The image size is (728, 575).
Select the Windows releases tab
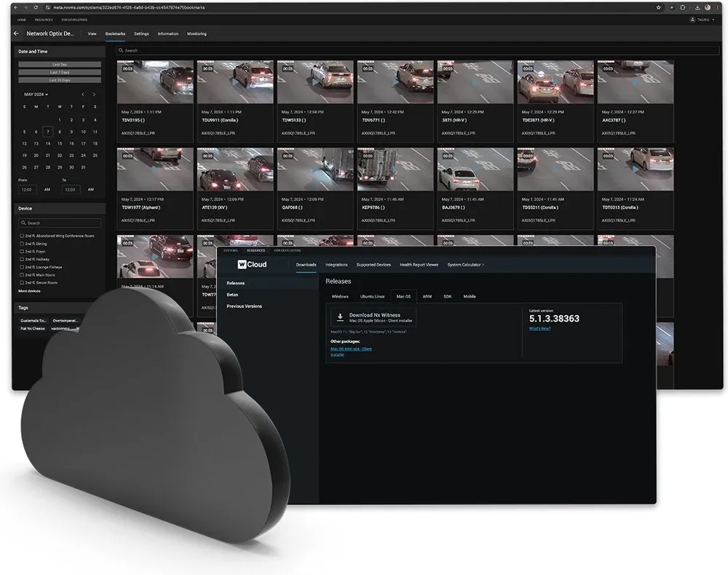(340, 296)
